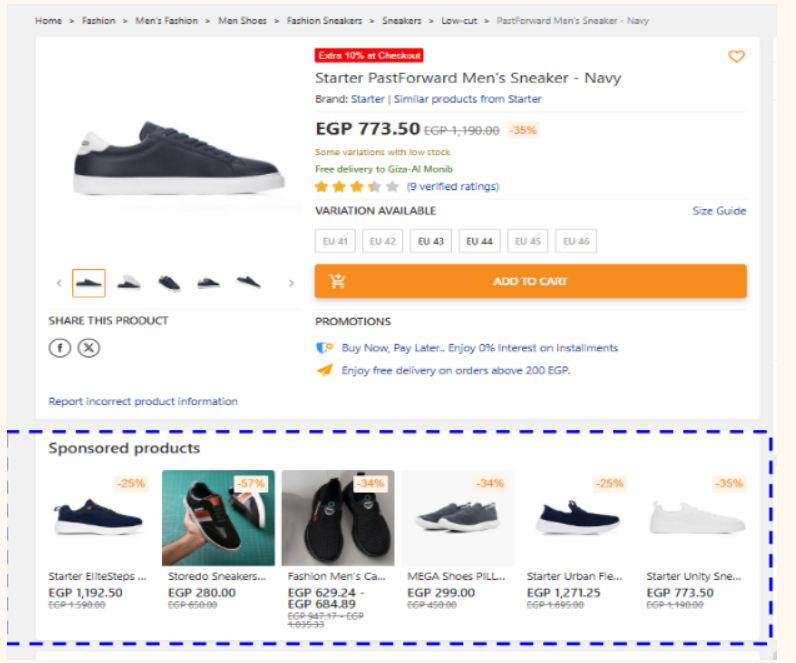This screenshot has height=663, width=796.
Task: Click the star rating icons
Action: (356, 186)
